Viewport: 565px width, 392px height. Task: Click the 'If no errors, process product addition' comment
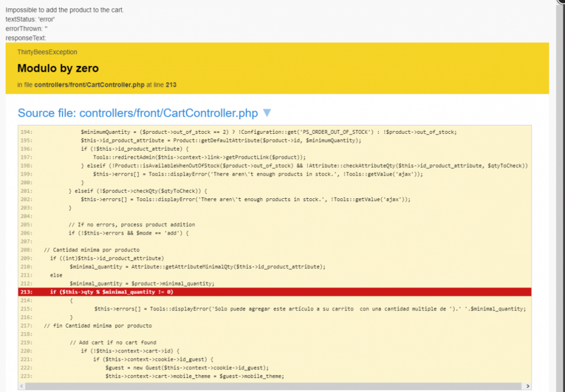tap(132, 224)
